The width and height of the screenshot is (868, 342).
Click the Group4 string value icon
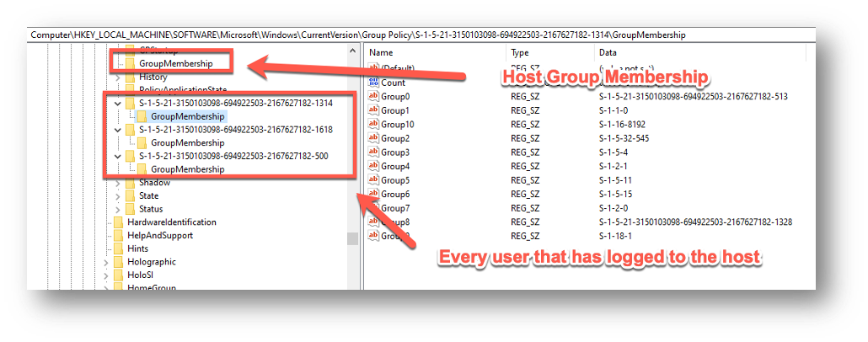coord(374,166)
